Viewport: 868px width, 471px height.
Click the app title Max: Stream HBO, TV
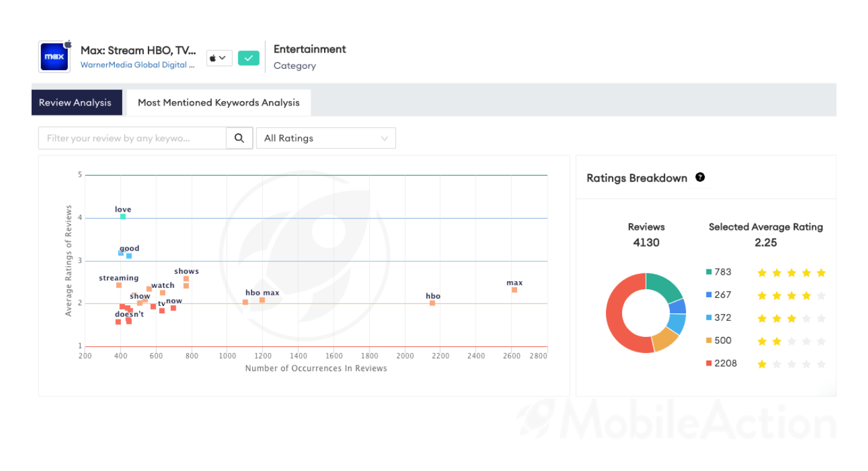[138, 50]
